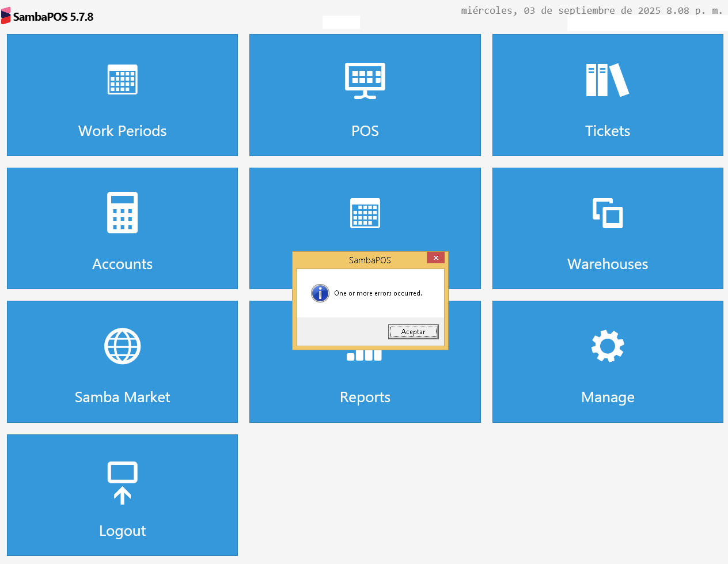Open the Manage settings gear
The image size is (728, 564).
(608, 346)
